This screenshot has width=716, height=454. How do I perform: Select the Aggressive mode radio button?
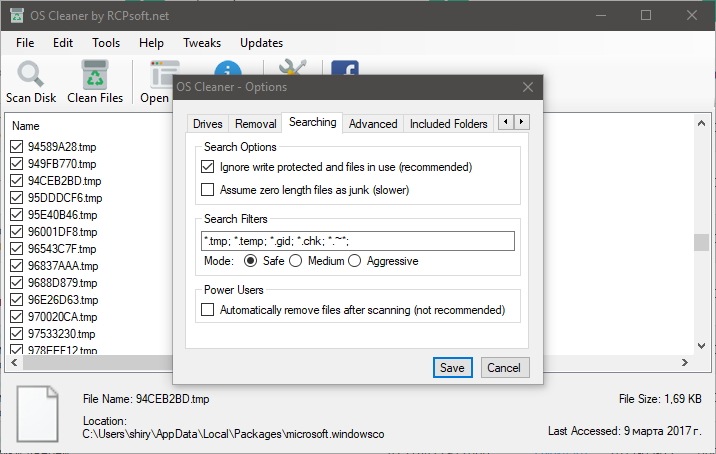coord(354,261)
